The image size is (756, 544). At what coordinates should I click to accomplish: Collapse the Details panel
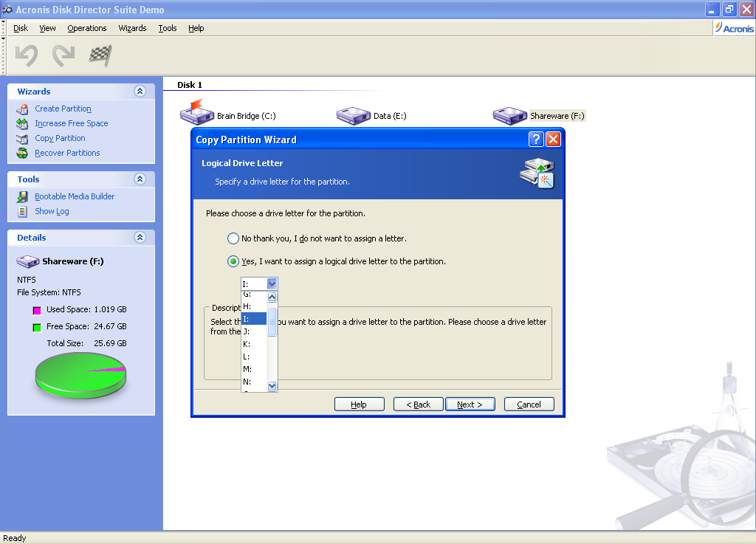click(140, 237)
